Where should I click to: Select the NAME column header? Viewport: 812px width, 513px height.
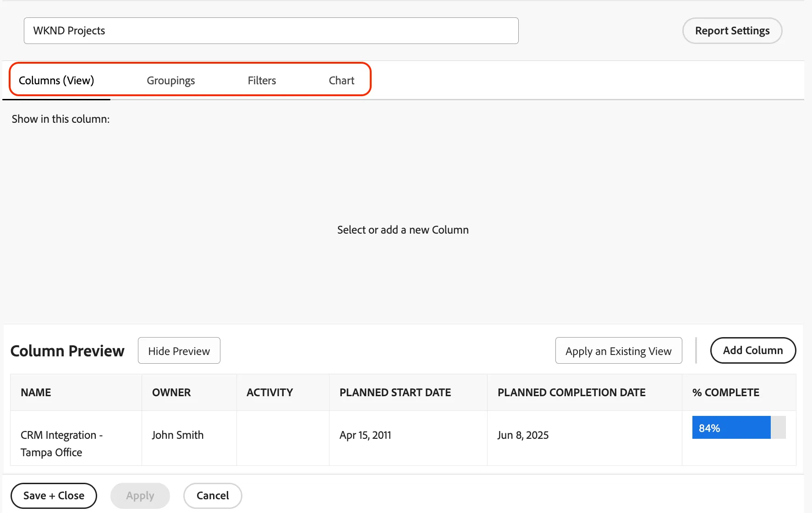[x=76, y=393]
